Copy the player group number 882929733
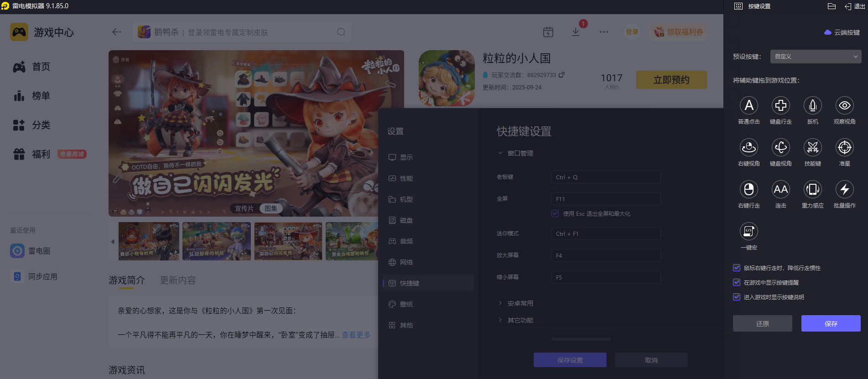Image resolution: width=868 pixels, height=379 pixels. [x=561, y=75]
